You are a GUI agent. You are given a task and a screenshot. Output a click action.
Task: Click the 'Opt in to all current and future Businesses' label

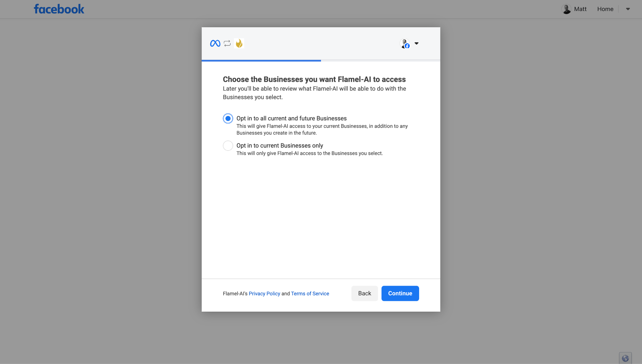point(292,118)
